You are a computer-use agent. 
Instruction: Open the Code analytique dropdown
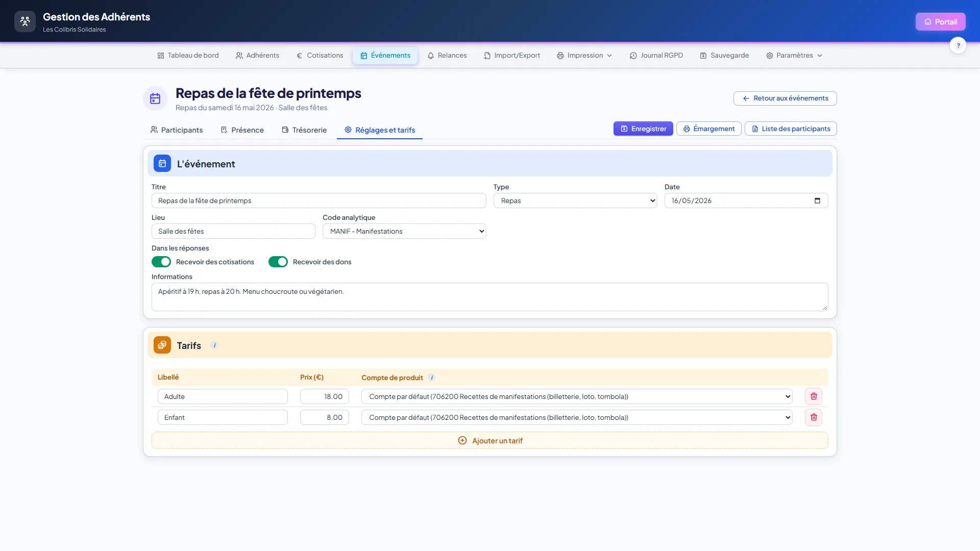[x=404, y=231]
